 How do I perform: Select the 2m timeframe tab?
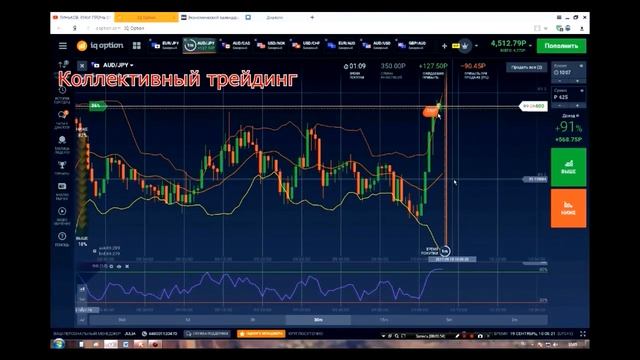pyautogui.click(x=514, y=320)
